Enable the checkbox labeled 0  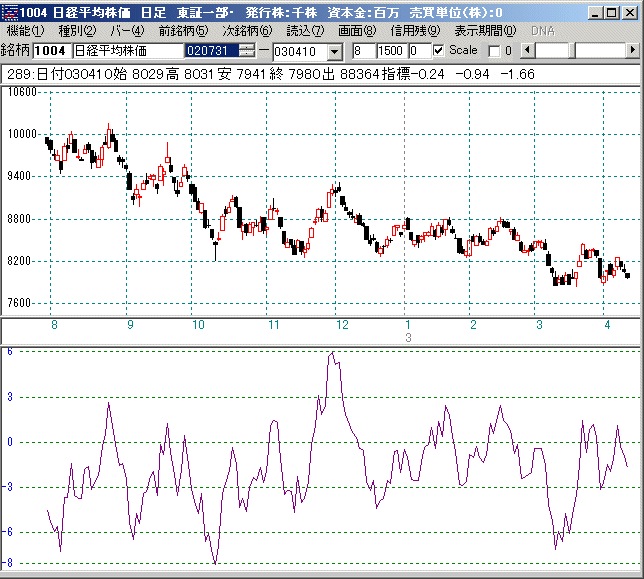point(492,50)
